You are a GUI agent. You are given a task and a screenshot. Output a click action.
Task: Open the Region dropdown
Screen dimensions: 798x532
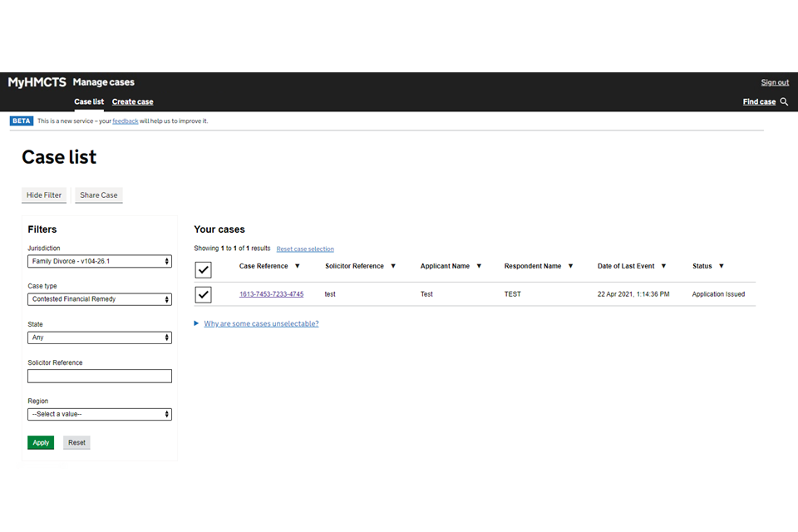click(x=100, y=414)
